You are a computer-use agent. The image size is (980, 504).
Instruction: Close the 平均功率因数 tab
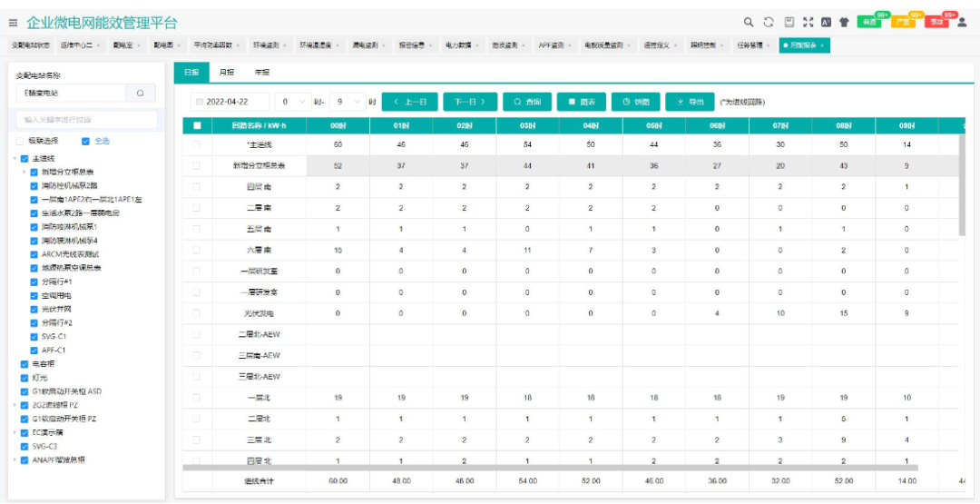(x=239, y=45)
